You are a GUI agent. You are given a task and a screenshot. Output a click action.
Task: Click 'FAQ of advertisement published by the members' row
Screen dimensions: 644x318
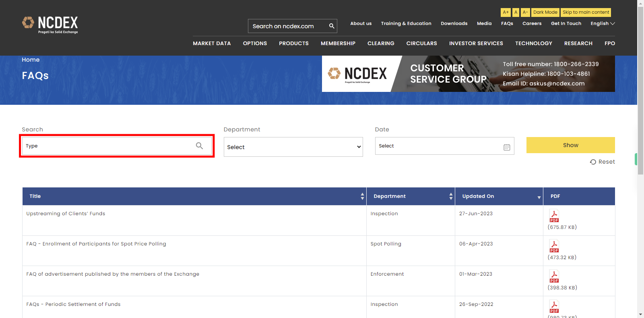(113, 274)
